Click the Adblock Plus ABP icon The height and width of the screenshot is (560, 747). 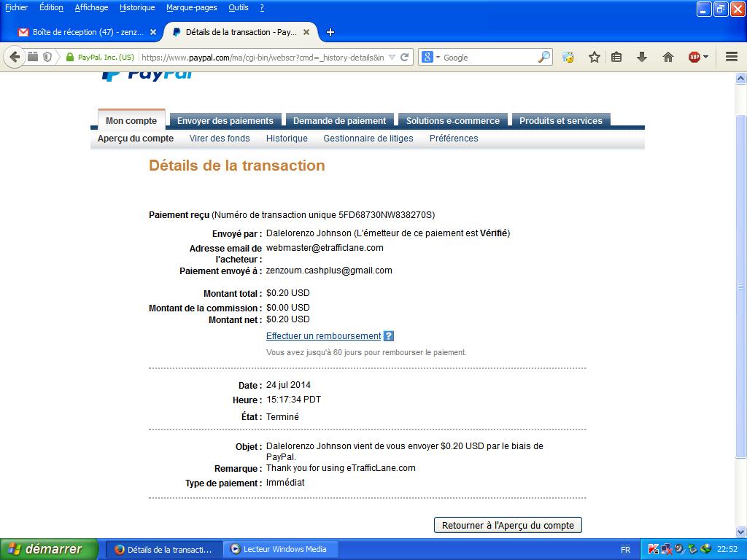(x=694, y=57)
